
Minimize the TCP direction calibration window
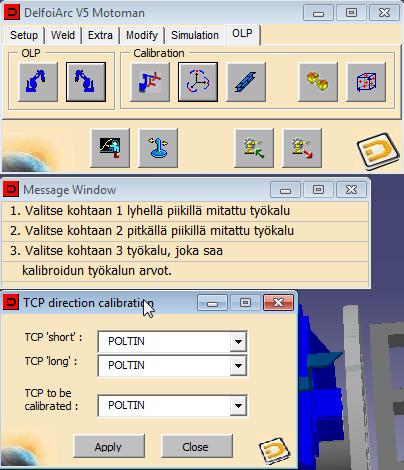[x=212, y=303]
